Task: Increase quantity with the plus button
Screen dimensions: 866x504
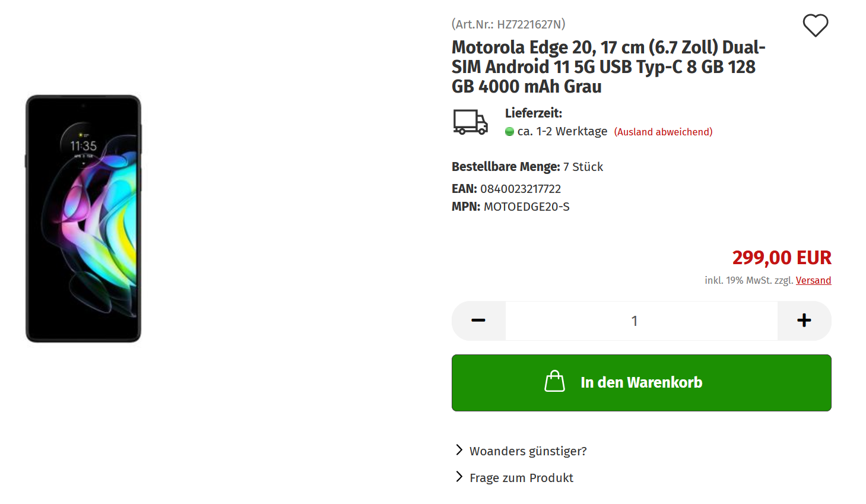Action: tap(804, 321)
